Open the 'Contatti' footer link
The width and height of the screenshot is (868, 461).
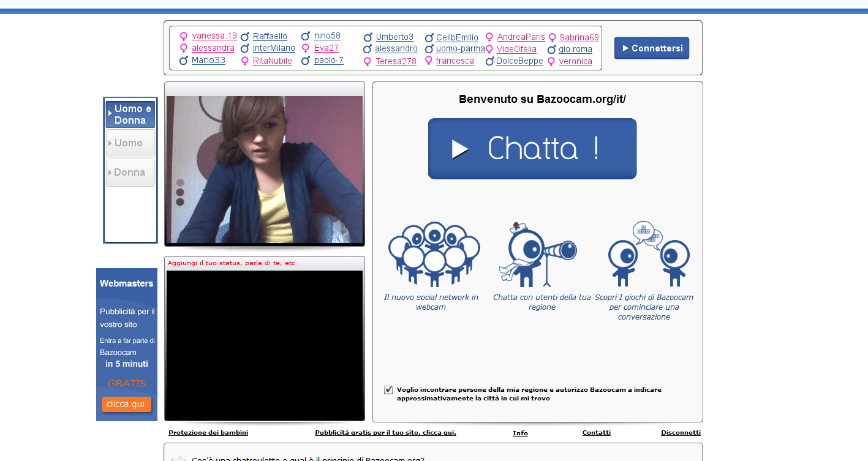(597, 433)
